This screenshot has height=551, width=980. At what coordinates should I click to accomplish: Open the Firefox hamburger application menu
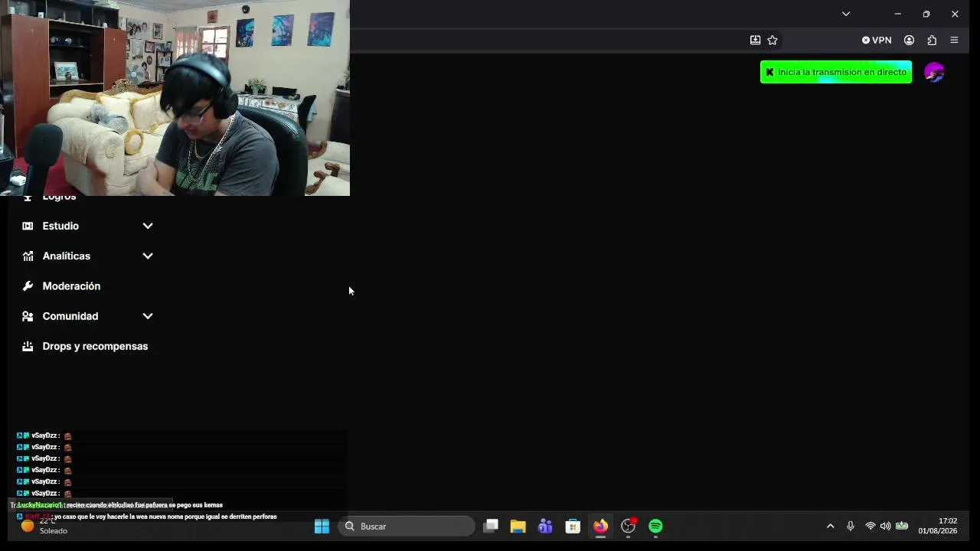[954, 40]
